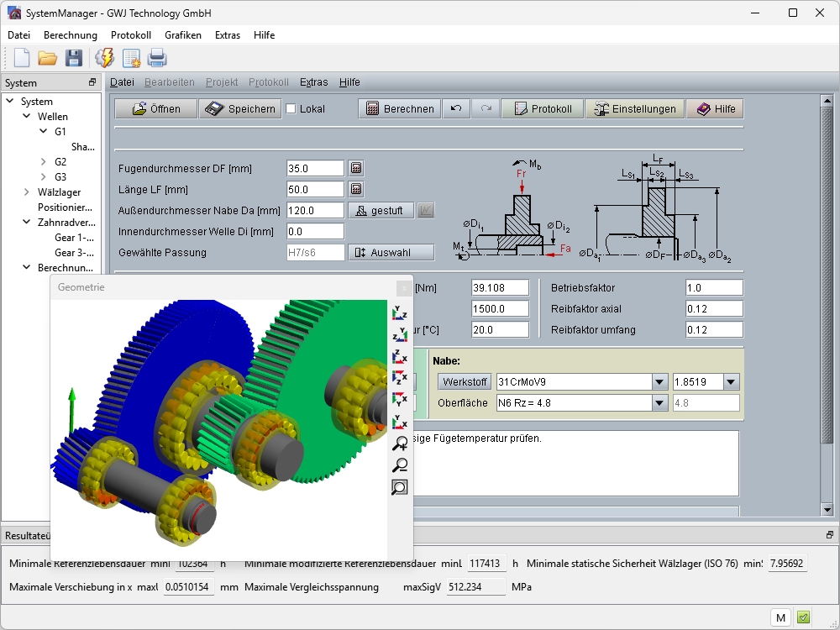Open the Oberfläche N6 Rz dropdown
The image size is (840, 630).
click(x=659, y=403)
